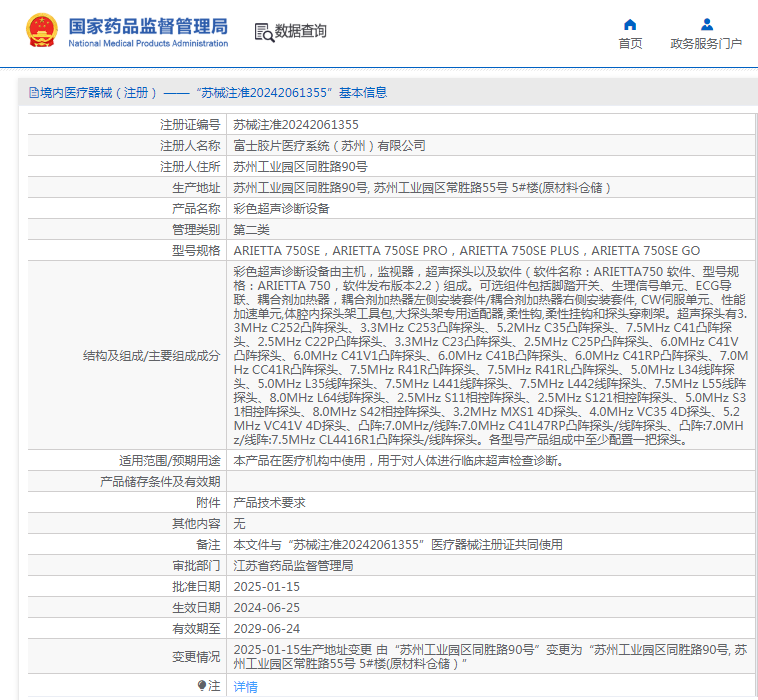758x700 pixels.
Task: Click the 结构及组成/主要组成成分 label
Action: click(x=152, y=356)
